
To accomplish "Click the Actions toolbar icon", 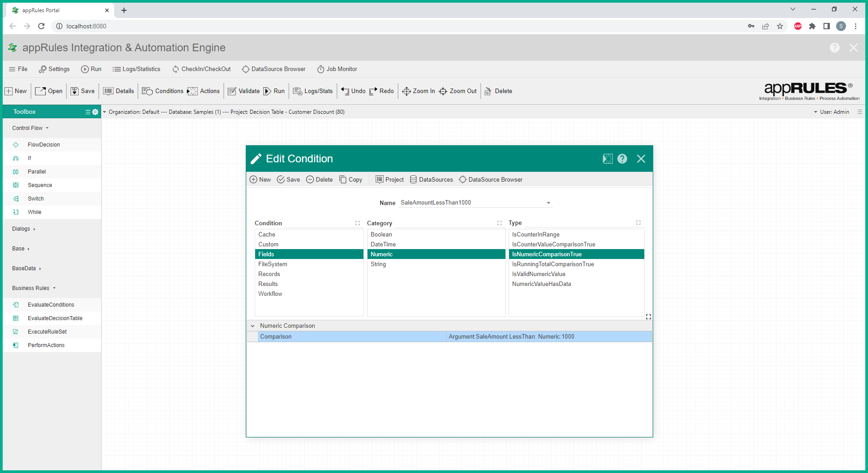I will [192, 91].
